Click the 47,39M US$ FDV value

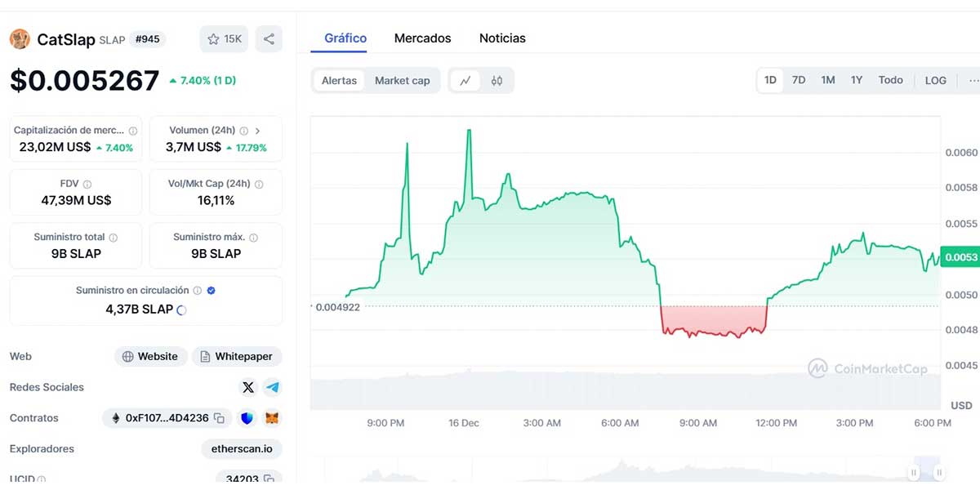tap(76, 201)
